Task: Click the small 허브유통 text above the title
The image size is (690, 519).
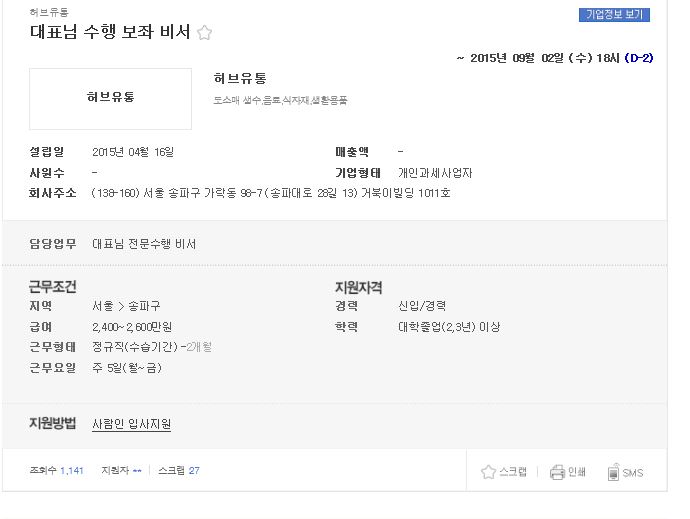Action: click(49, 12)
